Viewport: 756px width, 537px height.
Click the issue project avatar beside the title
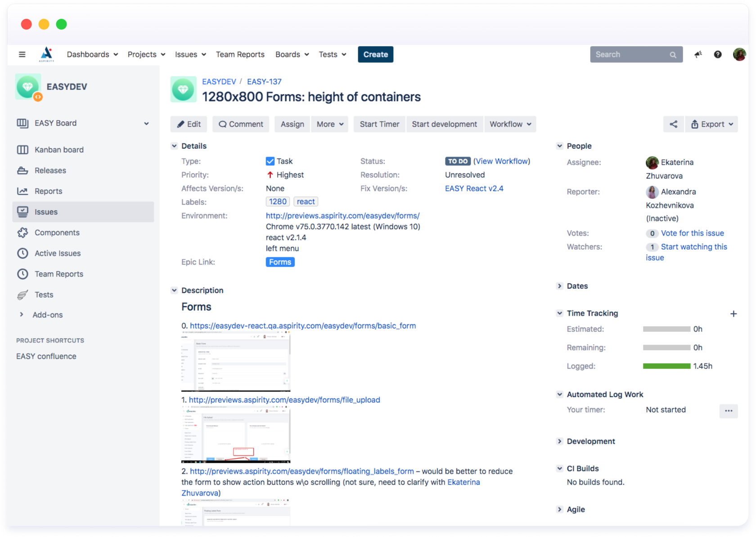point(183,89)
